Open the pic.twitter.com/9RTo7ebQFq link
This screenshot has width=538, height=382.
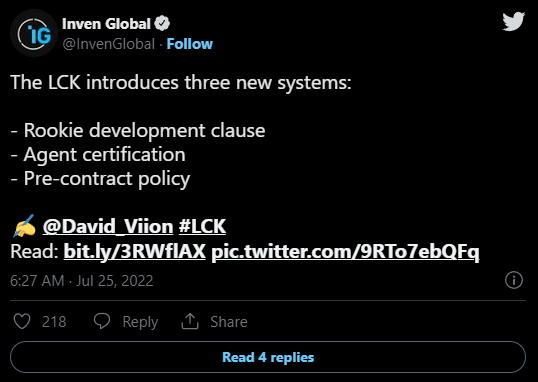coord(345,252)
